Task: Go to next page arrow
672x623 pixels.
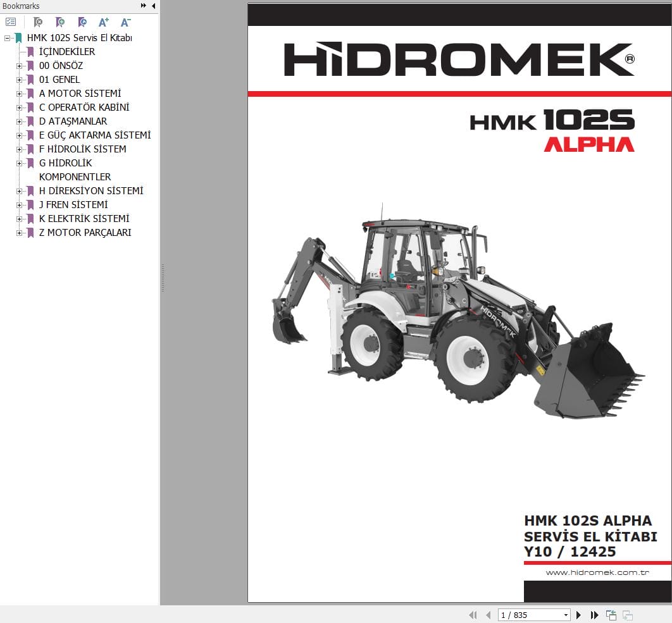Action: (x=578, y=615)
